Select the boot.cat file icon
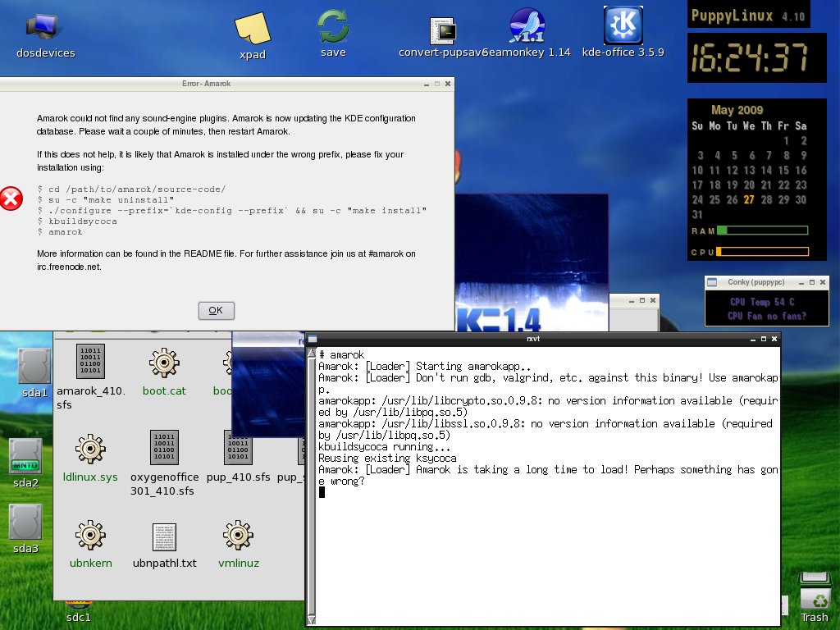The height and width of the screenshot is (630, 840). (164, 363)
